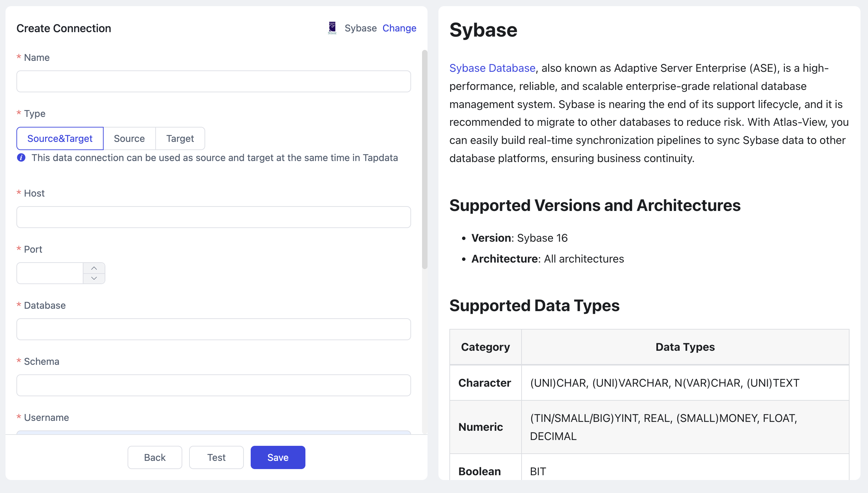Focus the Port number input
The image size is (868, 493).
[x=50, y=273]
